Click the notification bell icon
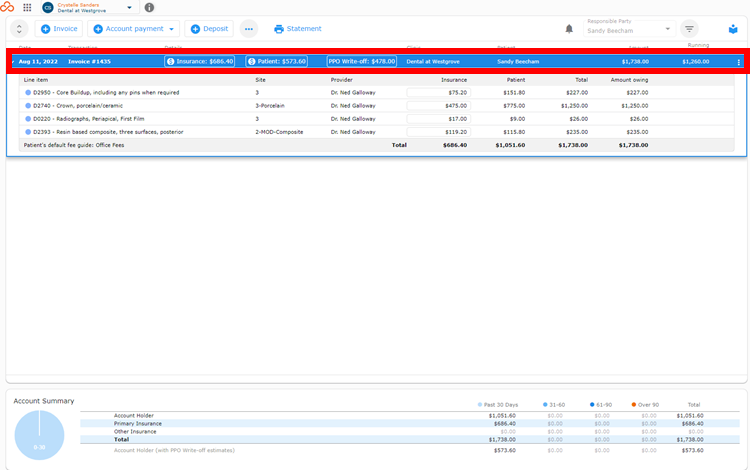This screenshot has height=470, width=750. 569,29
